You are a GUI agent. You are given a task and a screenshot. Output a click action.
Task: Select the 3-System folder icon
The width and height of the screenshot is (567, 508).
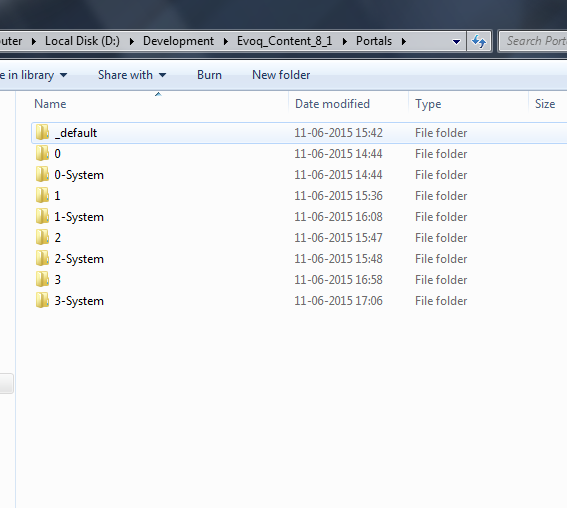point(42,300)
